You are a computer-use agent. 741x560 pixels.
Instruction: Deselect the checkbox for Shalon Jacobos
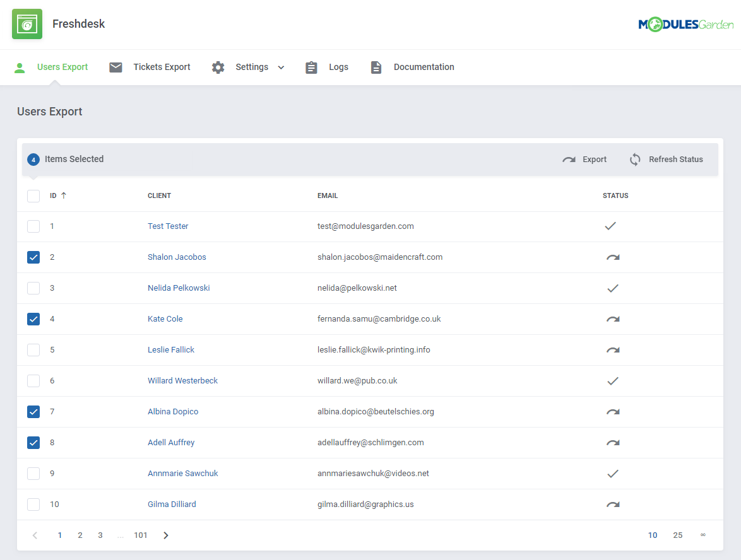coord(33,257)
